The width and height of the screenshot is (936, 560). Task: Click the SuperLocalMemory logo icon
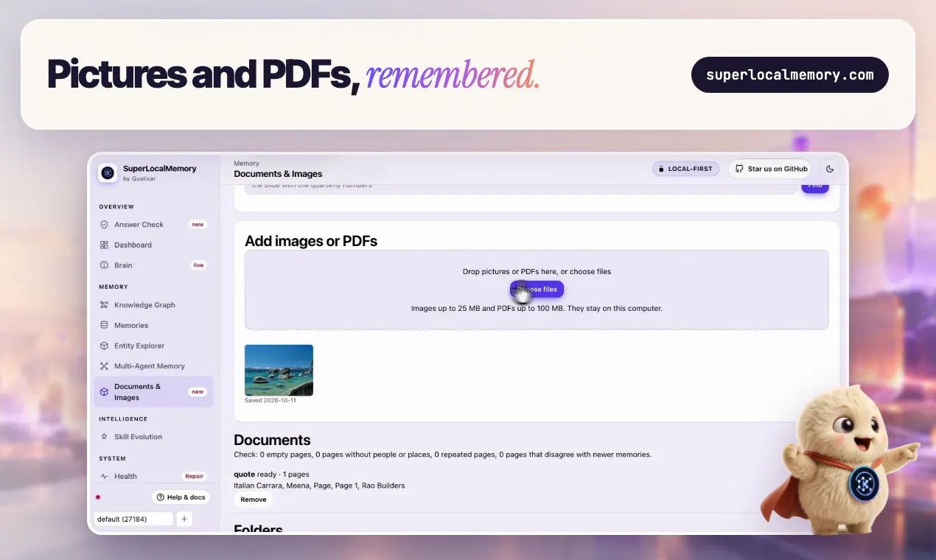click(108, 173)
